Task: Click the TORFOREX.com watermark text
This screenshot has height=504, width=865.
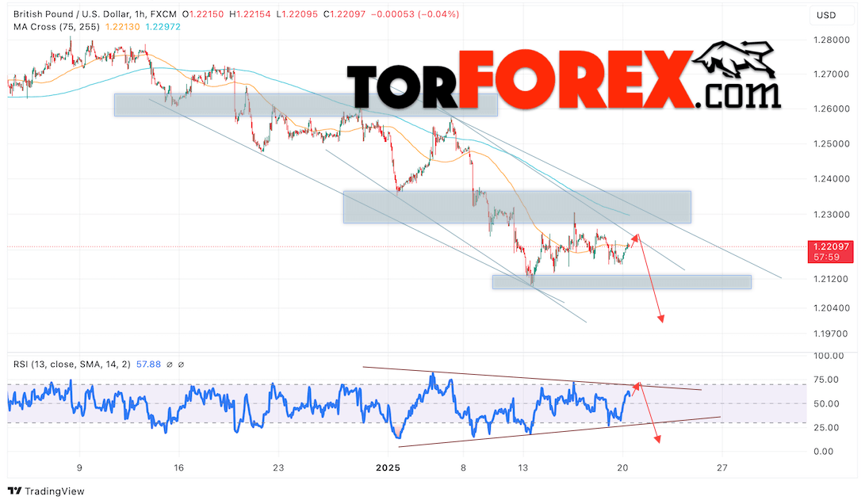Action: click(x=563, y=79)
